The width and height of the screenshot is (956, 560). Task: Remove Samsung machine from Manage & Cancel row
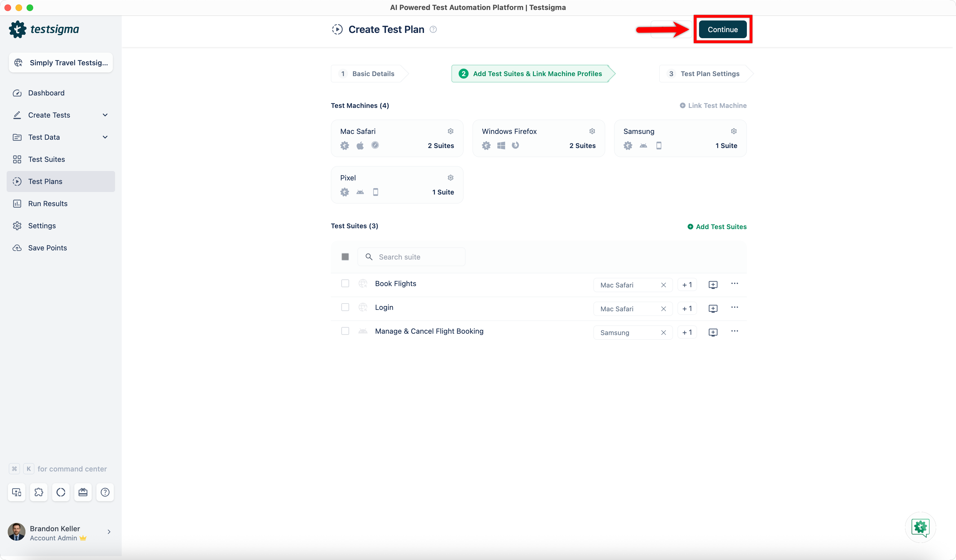pos(663,333)
